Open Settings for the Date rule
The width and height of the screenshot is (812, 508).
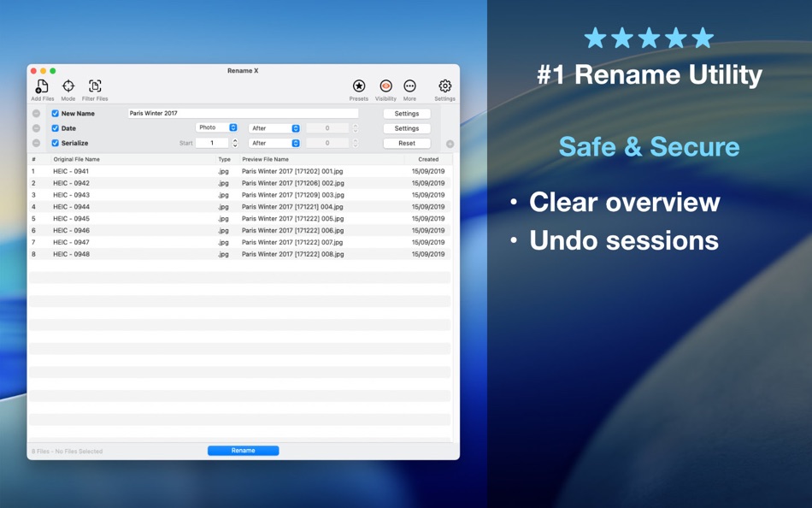click(x=407, y=128)
